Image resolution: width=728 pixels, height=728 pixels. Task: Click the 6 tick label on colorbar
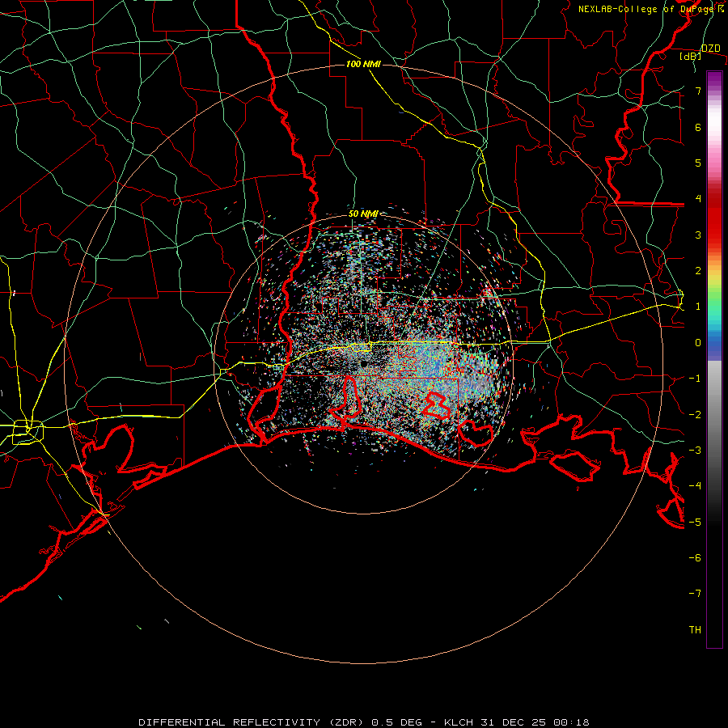pos(698,127)
